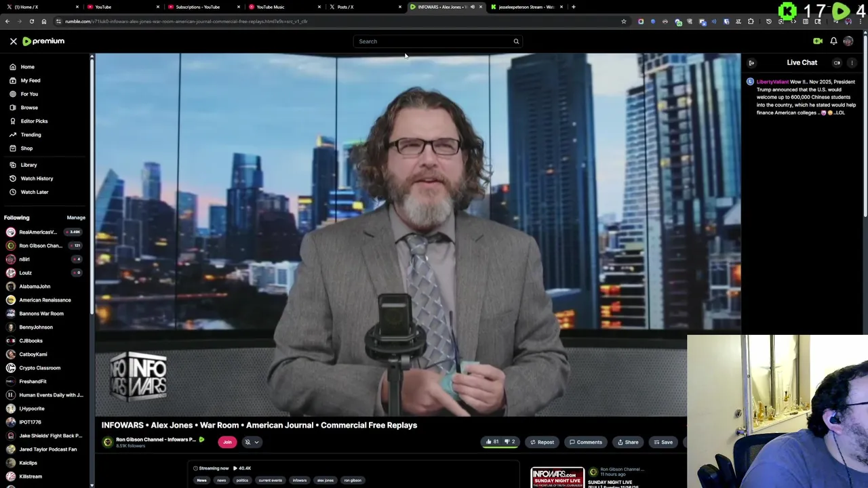868x488 pixels.
Task: Select the bold News tag
Action: point(201,481)
